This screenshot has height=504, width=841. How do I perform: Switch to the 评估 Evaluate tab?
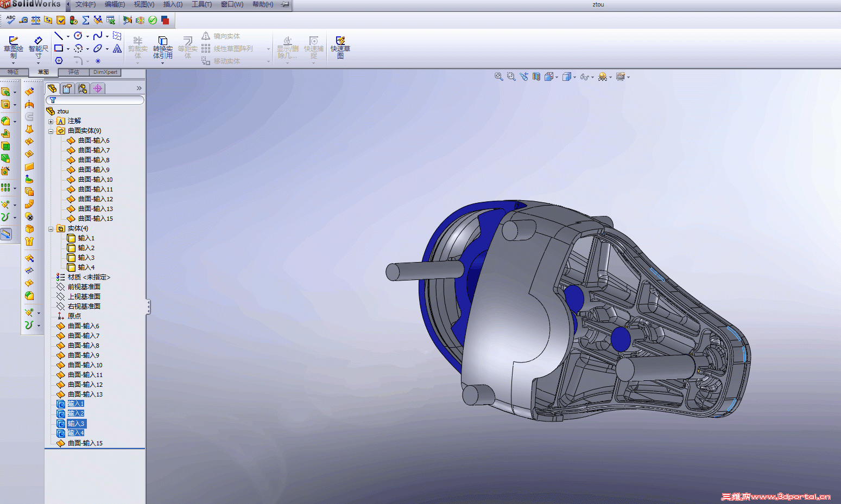coord(74,72)
